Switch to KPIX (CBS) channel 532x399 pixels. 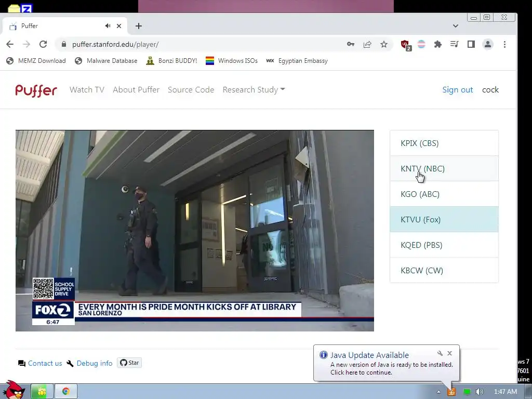444,143
